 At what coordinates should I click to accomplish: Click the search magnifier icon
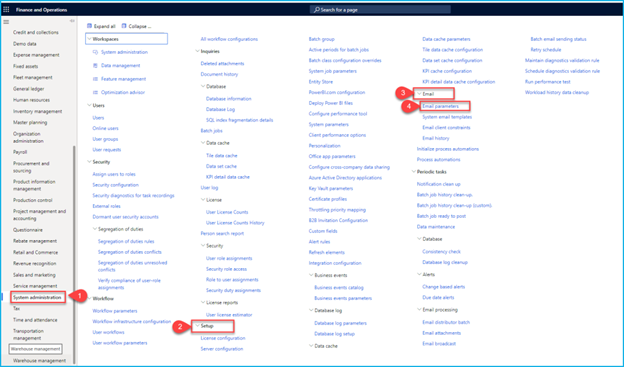point(316,10)
